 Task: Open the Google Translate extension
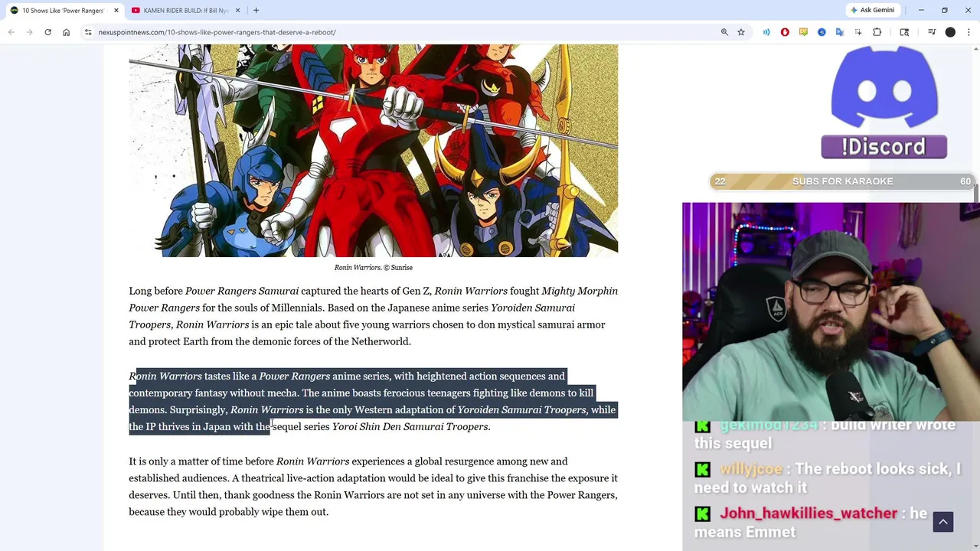840,32
